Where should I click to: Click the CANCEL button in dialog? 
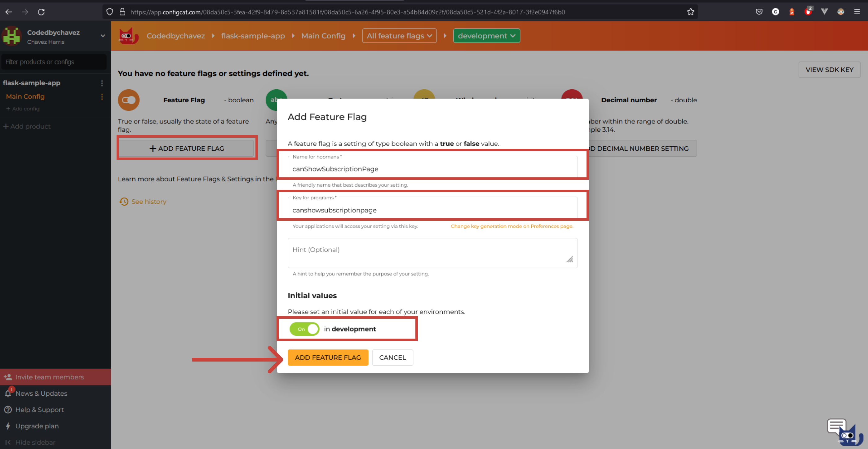[x=392, y=358]
